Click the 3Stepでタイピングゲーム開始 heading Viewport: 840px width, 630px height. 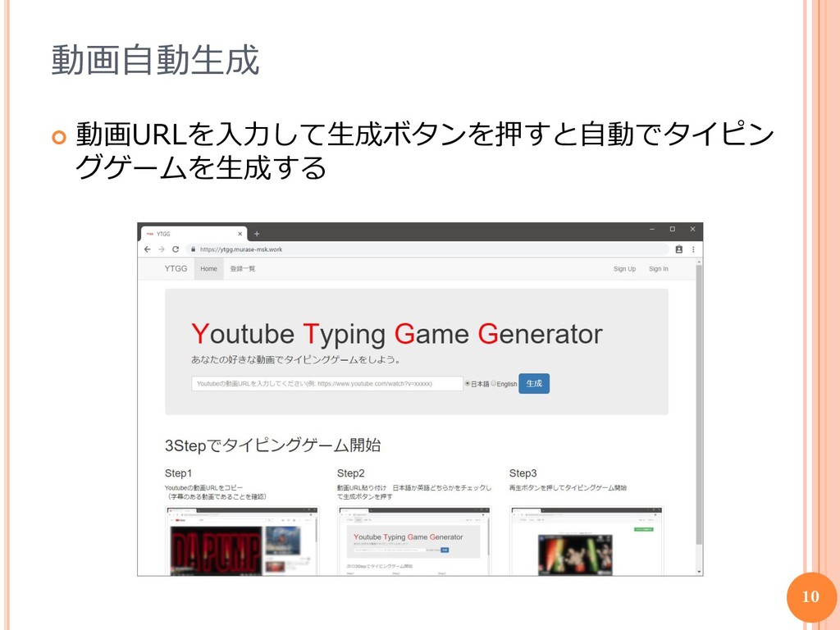(x=272, y=445)
